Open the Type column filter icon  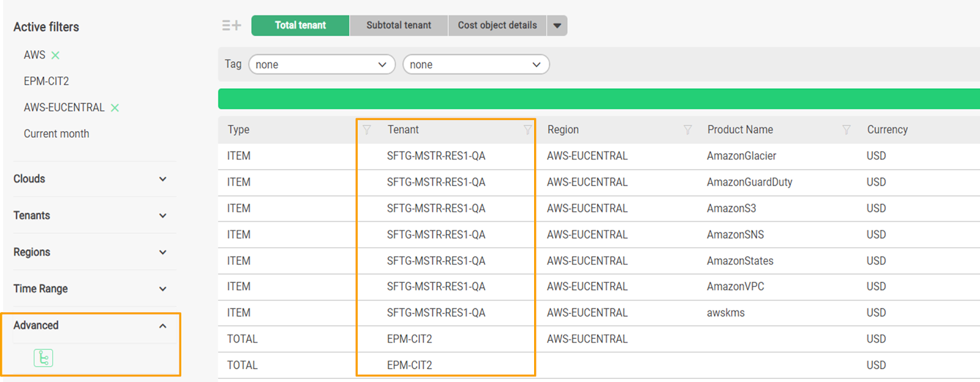(x=367, y=129)
